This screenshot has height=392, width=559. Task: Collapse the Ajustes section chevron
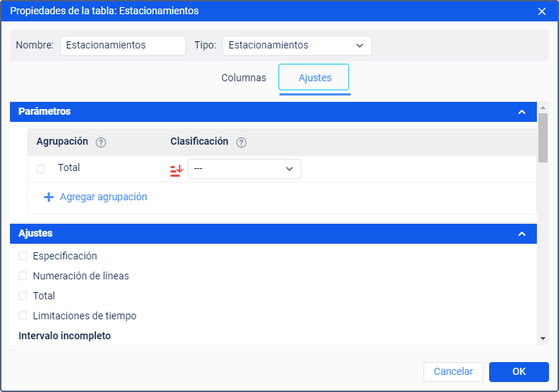(x=522, y=234)
